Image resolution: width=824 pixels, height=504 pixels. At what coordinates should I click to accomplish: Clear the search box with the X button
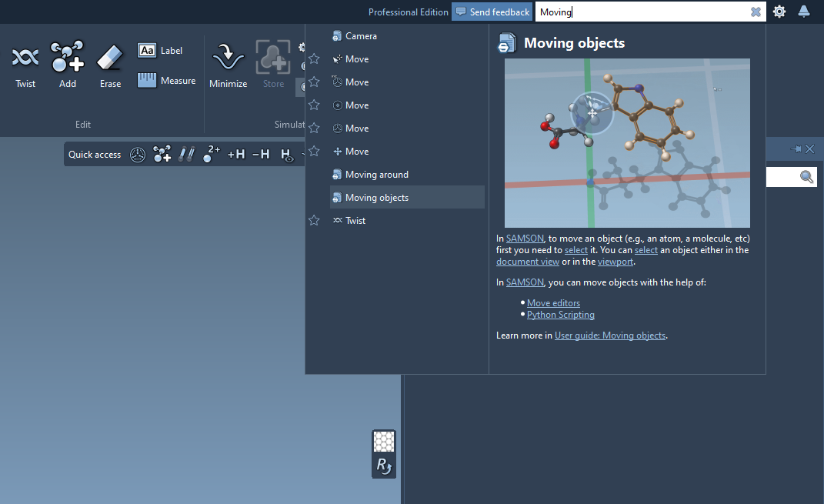tap(756, 12)
